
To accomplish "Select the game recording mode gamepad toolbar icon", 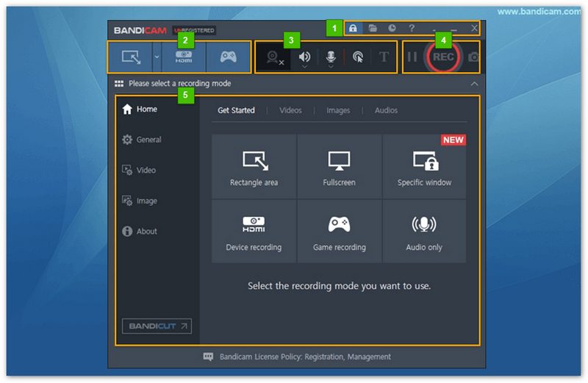I will [x=228, y=57].
